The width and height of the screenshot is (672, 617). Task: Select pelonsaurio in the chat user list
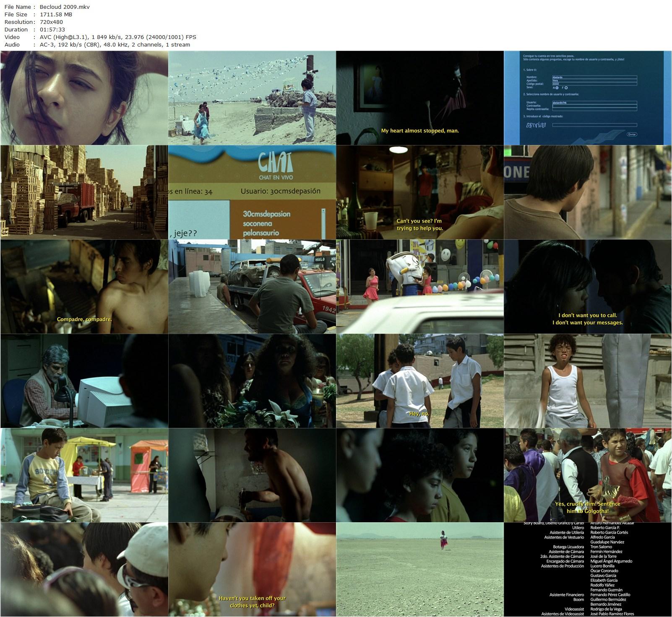(261, 233)
